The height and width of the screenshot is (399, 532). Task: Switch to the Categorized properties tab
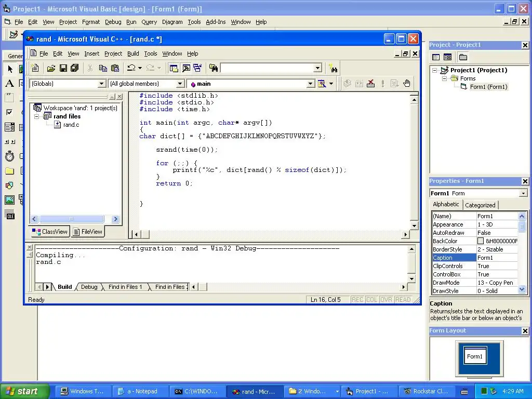[480, 205]
